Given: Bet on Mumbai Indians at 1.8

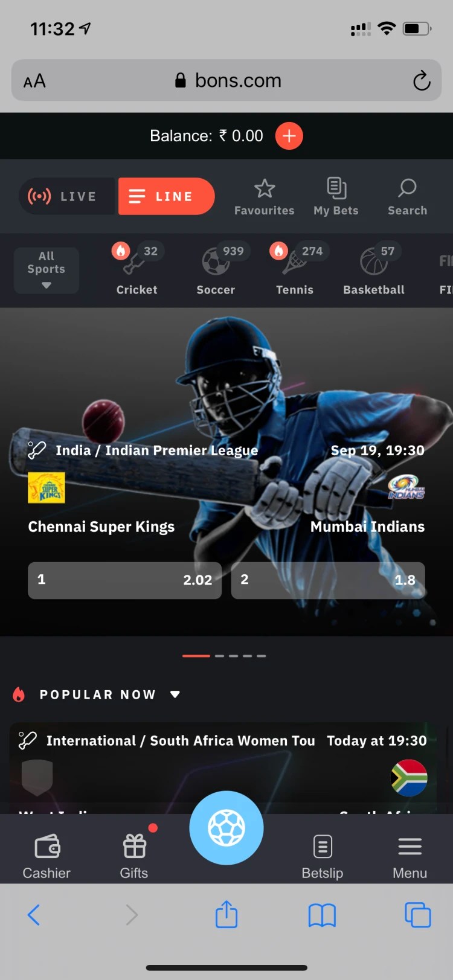Looking at the screenshot, I should pos(328,580).
